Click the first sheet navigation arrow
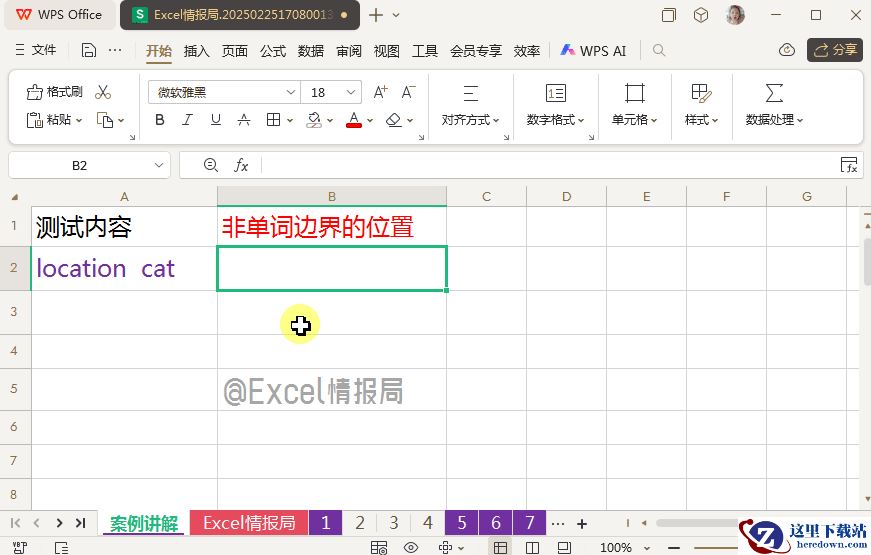Image resolution: width=871 pixels, height=555 pixels. click(16, 523)
